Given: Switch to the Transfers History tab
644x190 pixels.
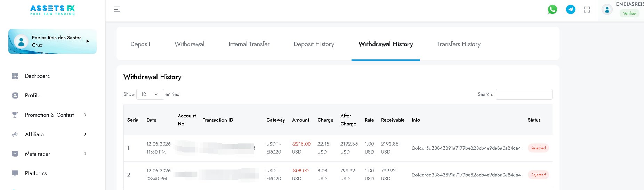Looking at the screenshot, I should click(459, 44).
